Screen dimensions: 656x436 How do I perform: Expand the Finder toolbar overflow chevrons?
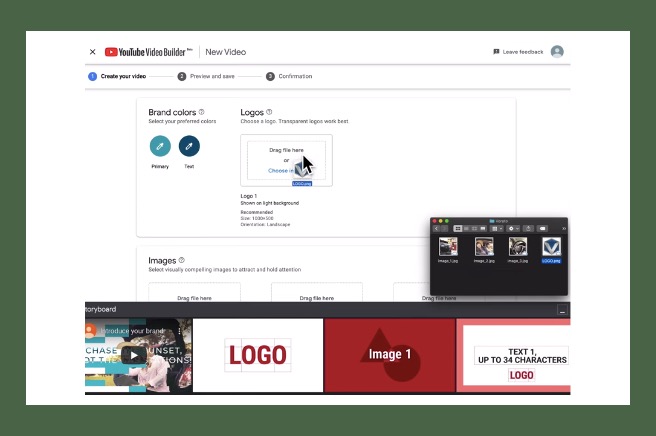pyautogui.click(x=564, y=228)
